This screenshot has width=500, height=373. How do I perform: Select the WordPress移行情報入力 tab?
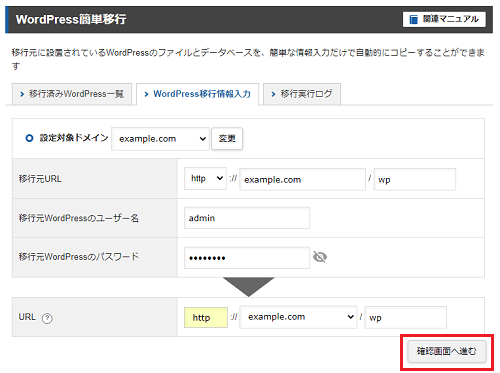(x=198, y=94)
